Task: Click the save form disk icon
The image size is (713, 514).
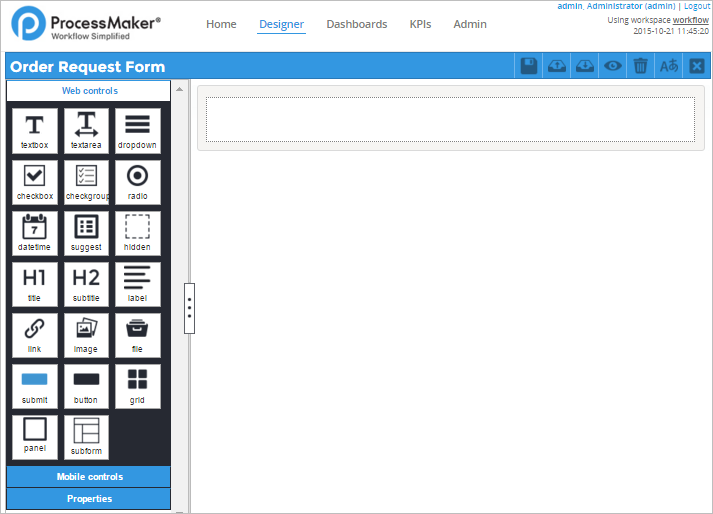Action: (529, 66)
